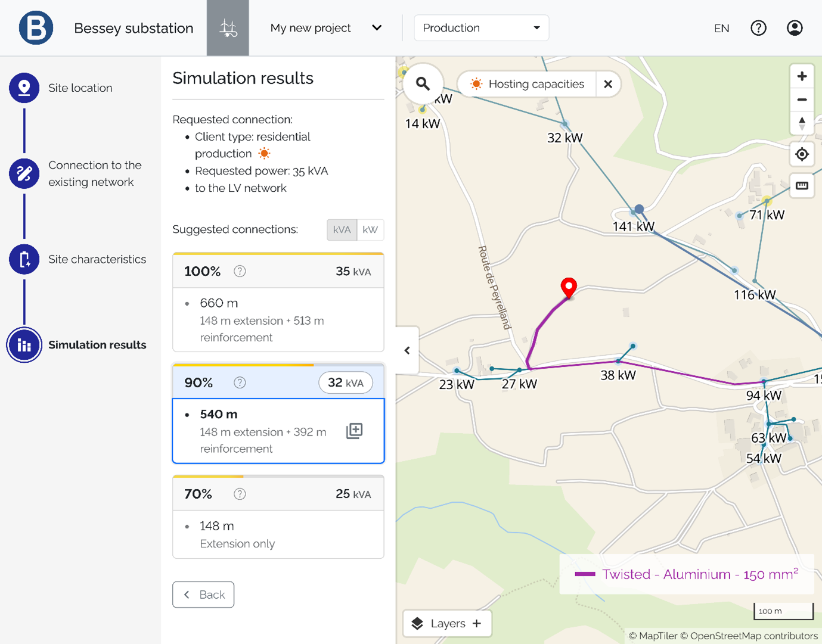
Task: Close the Hosting capacities filter
Action: pyautogui.click(x=608, y=84)
